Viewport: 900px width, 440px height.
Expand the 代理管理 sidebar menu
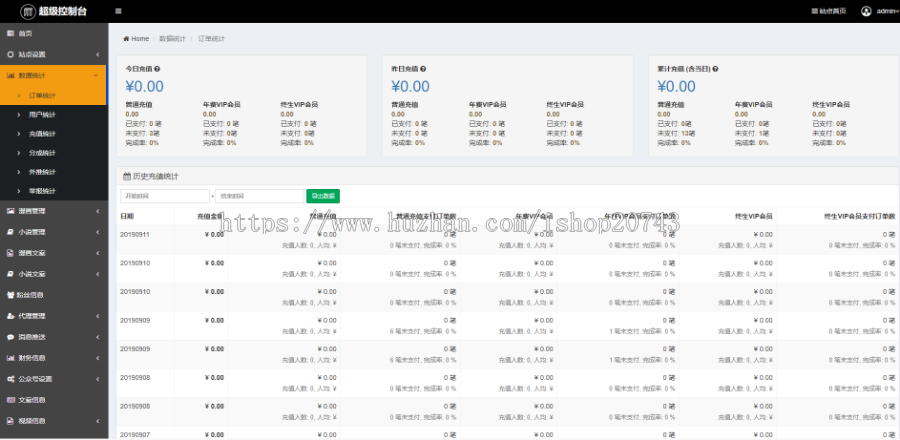[x=53, y=316]
